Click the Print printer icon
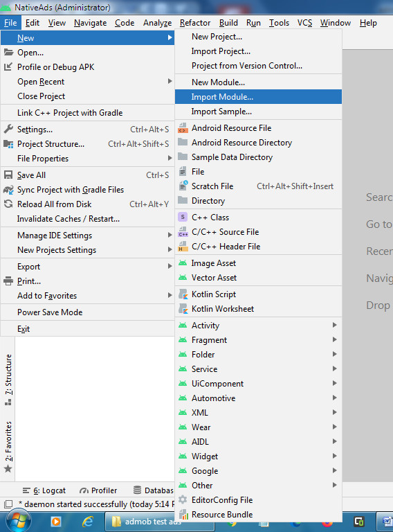The width and height of the screenshot is (393, 532). [x=8, y=281]
